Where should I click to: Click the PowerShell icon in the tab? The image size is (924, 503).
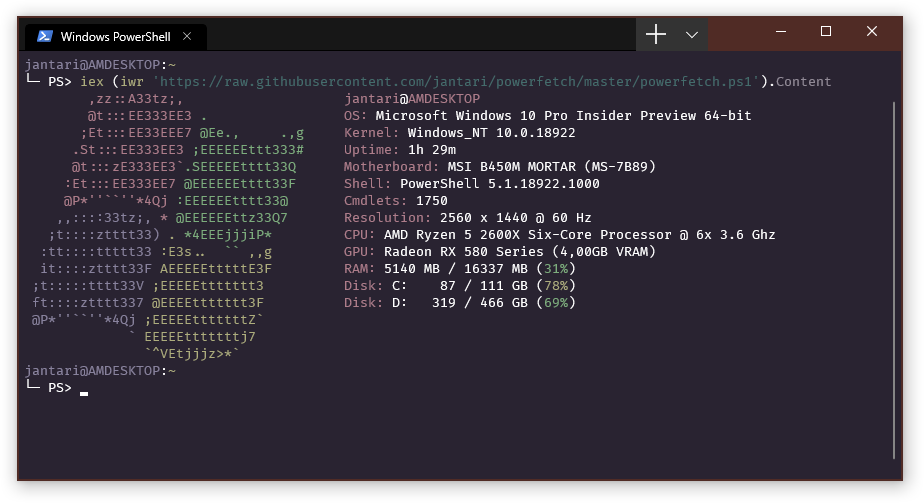point(45,37)
